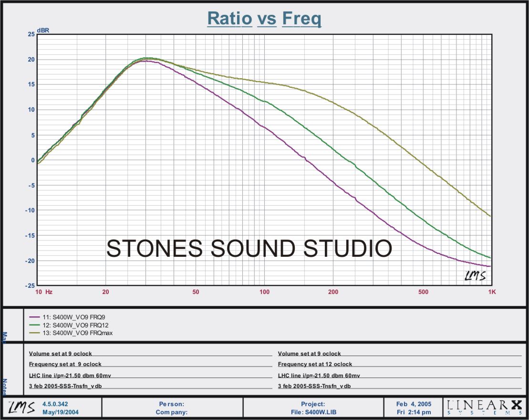Image resolution: width=529 pixels, height=420 pixels.
Task: Click the LMS logo in the footer
Action: click(21, 408)
